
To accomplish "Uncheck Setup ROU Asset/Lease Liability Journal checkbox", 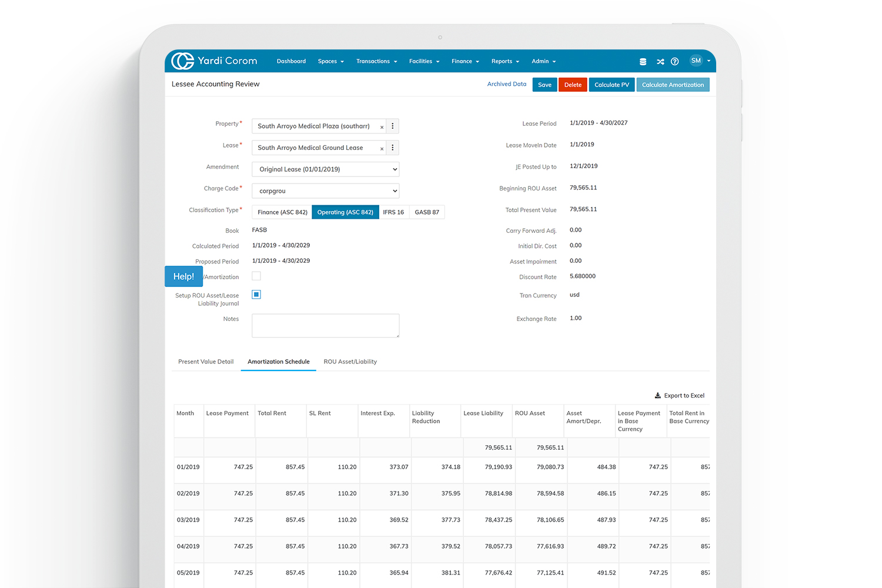I will tap(256, 295).
